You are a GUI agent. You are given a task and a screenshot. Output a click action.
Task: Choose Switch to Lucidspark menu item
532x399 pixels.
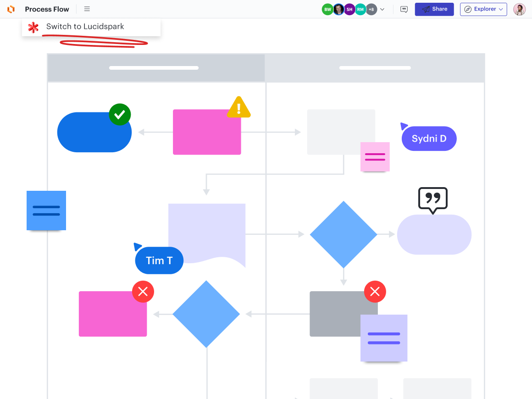coord(85,27)
